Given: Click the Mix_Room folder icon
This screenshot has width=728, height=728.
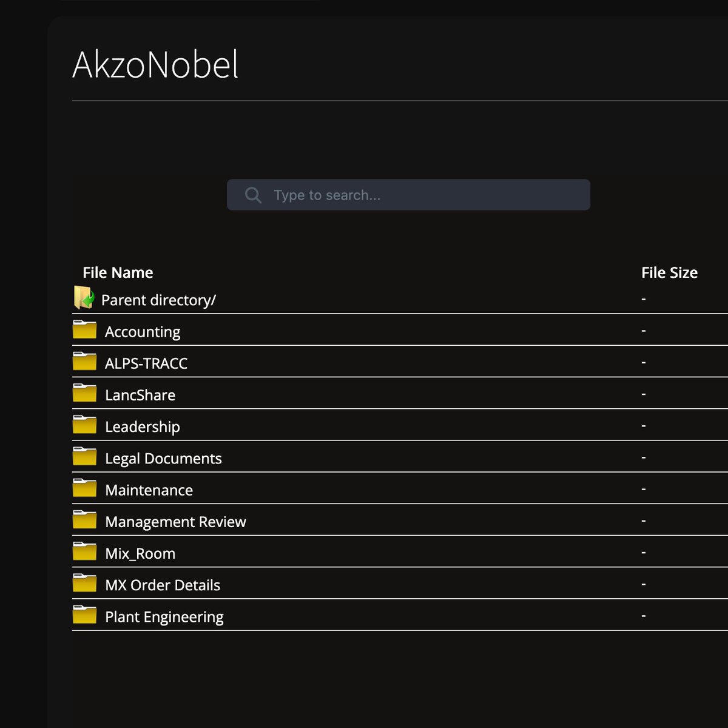Looking at the screenshot, I should pos(84,551).
